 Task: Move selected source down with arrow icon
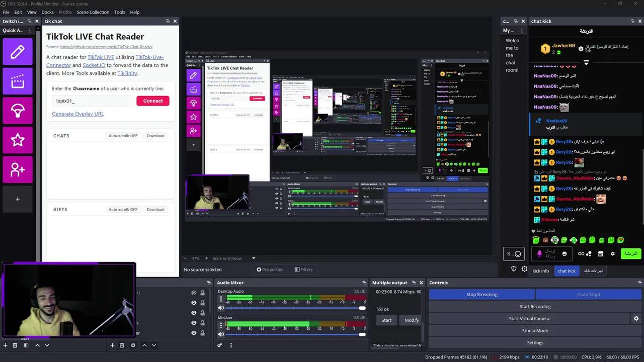point(154,345)
